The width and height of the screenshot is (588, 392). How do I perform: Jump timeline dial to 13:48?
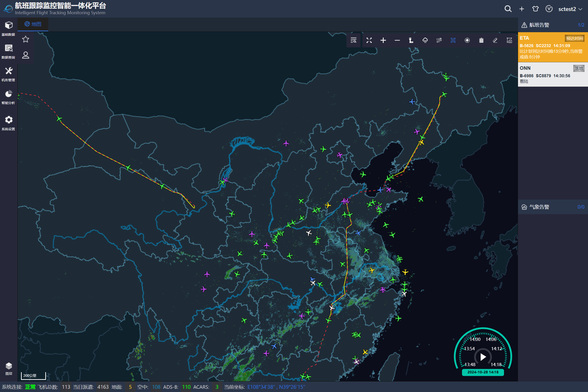click(x=470, y=364)
